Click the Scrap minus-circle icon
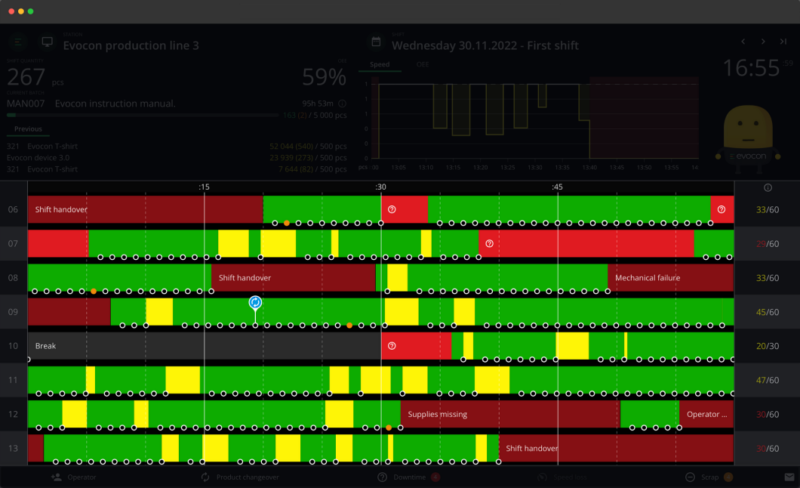Screen dimensions: 800x488 tap(690, 477)
